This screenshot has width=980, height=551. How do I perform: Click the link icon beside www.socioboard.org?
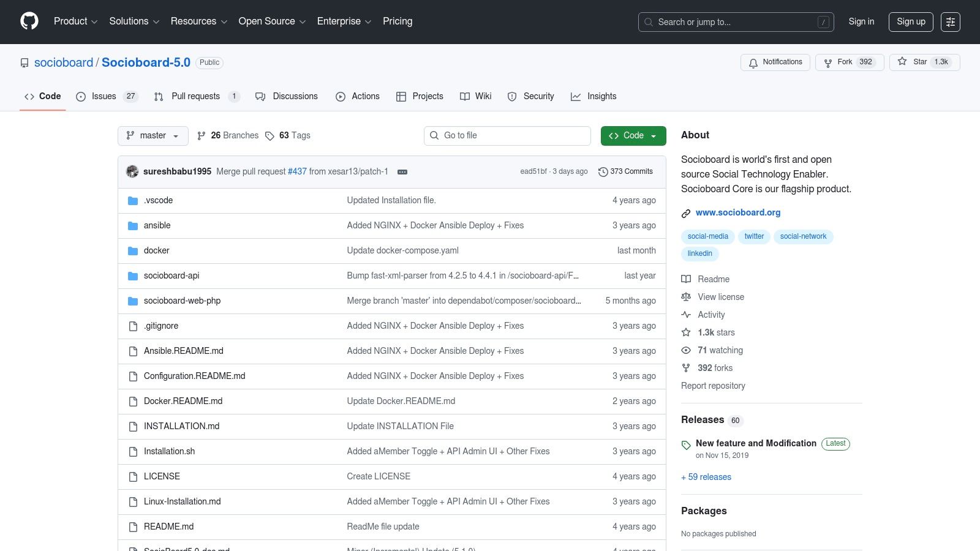click(x=686, y=214)
